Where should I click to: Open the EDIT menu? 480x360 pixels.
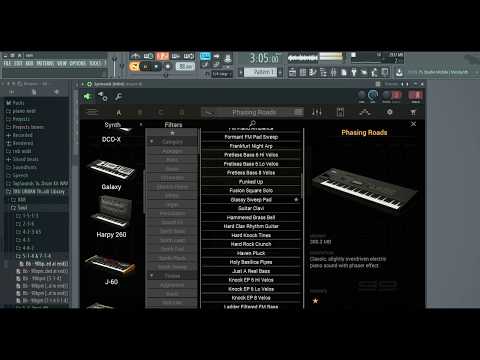[x=18, y=63]
